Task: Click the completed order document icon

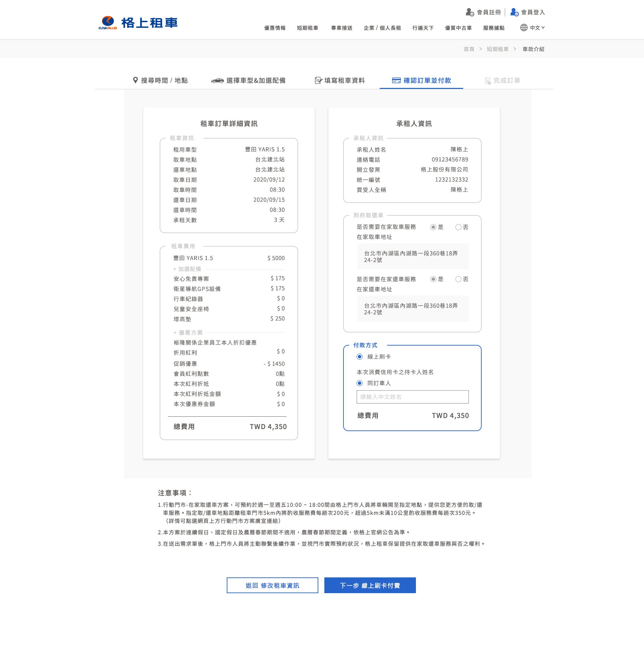Action: tap(488, 81)
